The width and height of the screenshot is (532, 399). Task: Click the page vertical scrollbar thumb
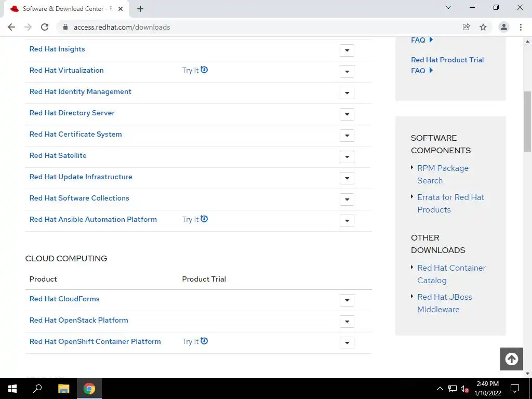click(x=527, y=122)
